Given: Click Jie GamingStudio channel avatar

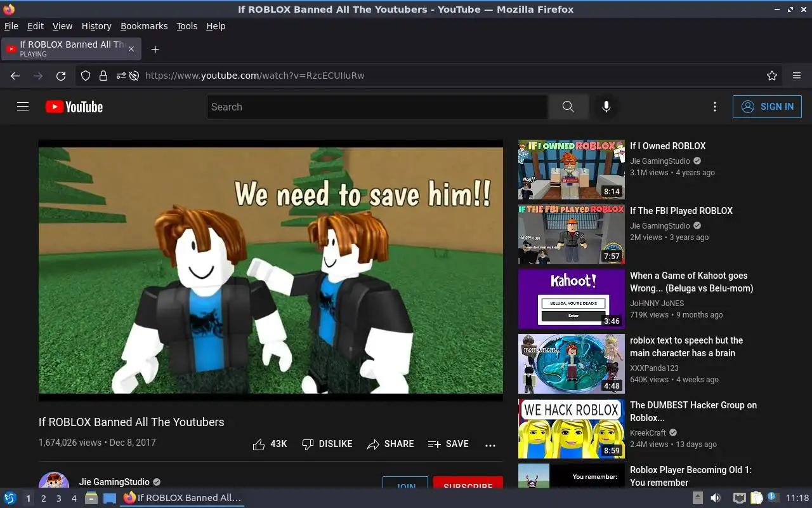Looking at the screenshot, I should click(54, 480).
